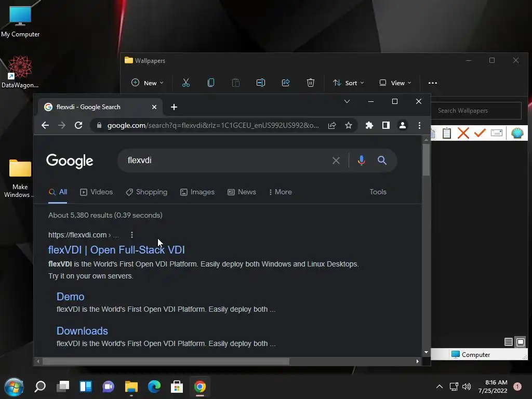Click the scroll-down arrow of Chrome page
Viewport: 532px width, 399px height.
pos(426,352)
